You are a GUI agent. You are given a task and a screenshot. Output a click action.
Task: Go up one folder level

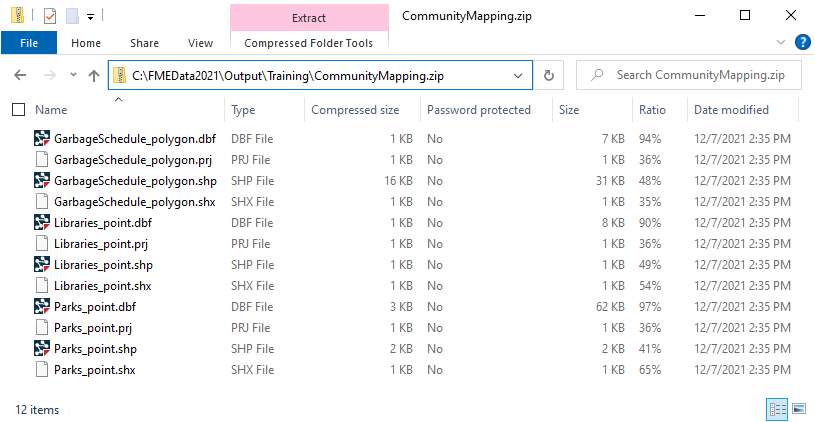coord(94,76)
